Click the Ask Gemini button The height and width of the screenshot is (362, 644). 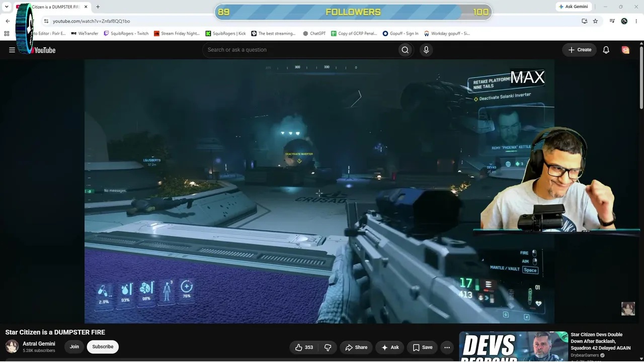(x=573, y=7)
